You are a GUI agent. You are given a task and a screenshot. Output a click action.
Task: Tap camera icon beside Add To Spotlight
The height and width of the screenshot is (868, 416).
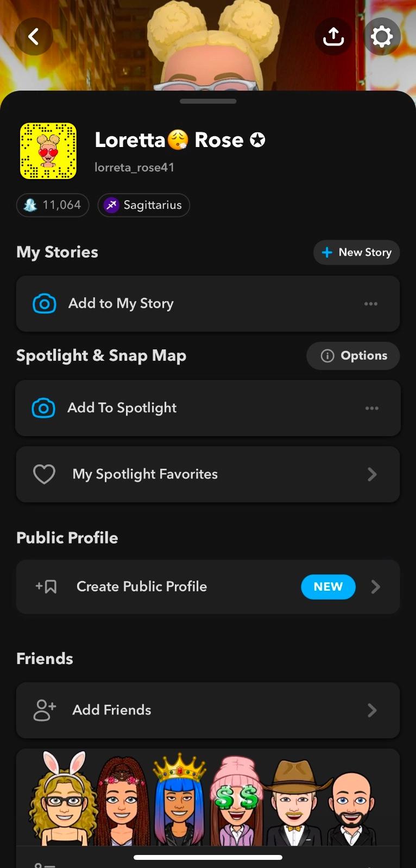43,408
